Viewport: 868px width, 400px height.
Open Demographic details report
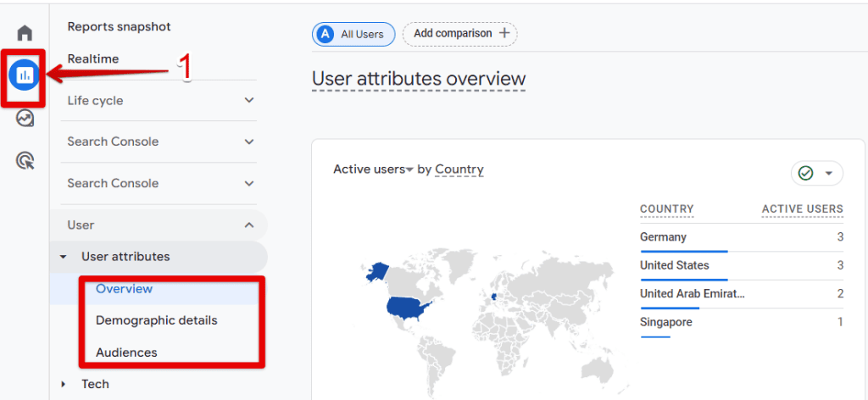[x=157, y=320]
